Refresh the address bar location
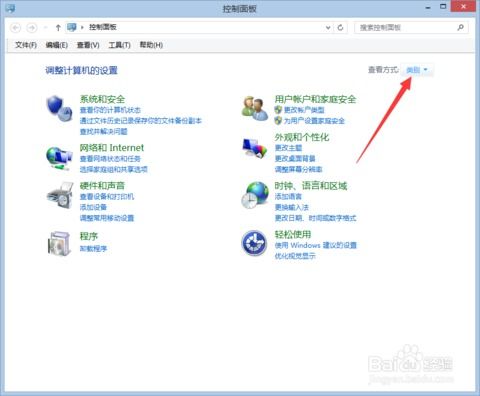 coord(340,28)
